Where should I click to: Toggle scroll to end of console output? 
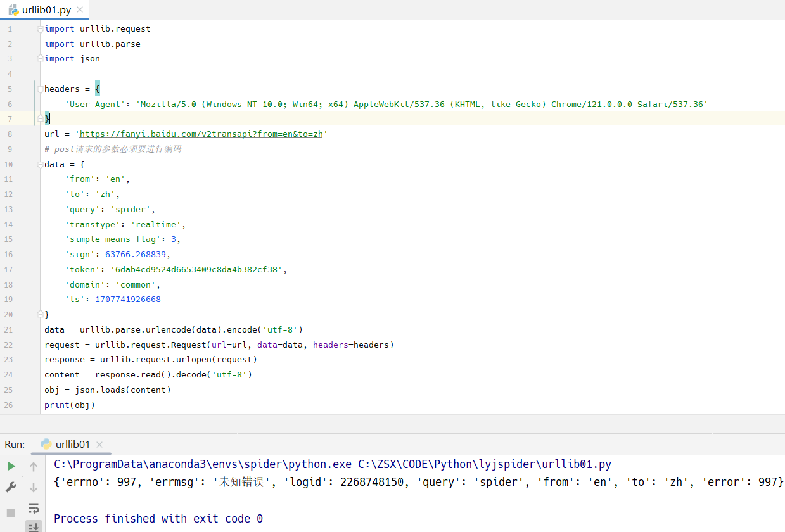[34, 527]
